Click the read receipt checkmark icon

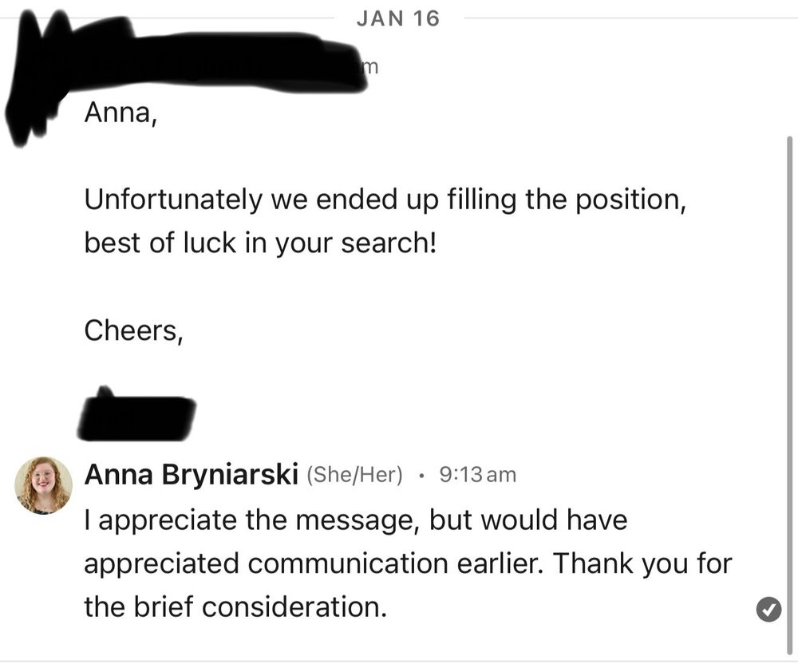tap(768, 609)
